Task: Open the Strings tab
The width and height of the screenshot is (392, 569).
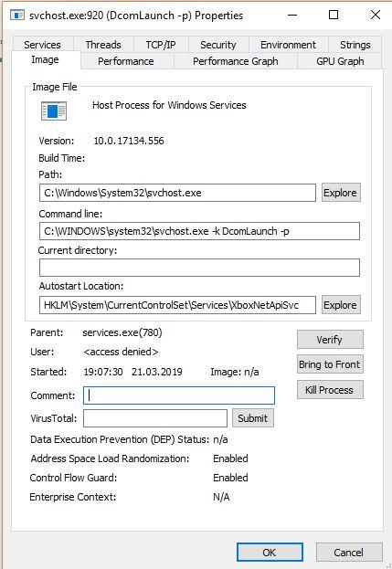Action: coord(355,45)
